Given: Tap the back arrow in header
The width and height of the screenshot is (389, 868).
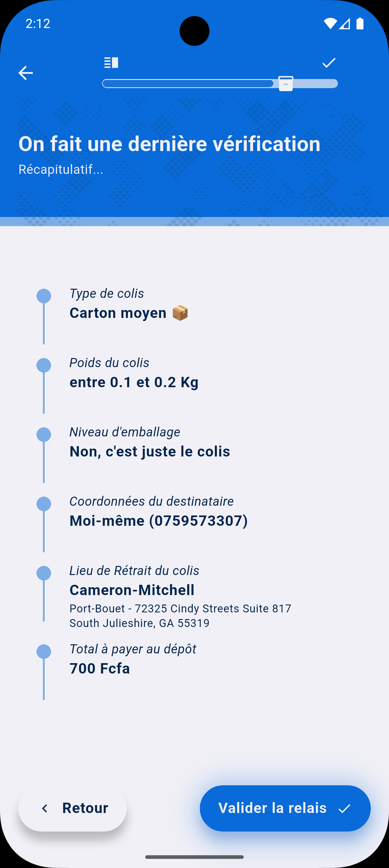Looking at the screenshot, I should point(26,73).
